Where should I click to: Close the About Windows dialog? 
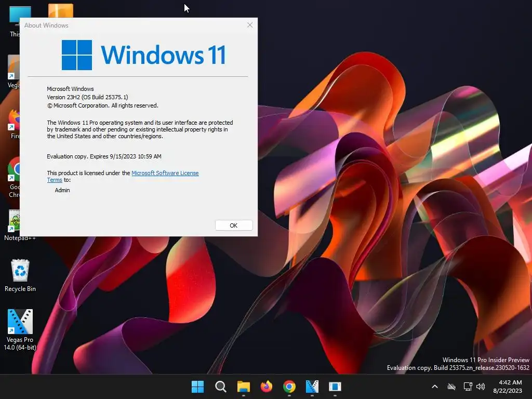pyautogui.click(x=250, y=25)
